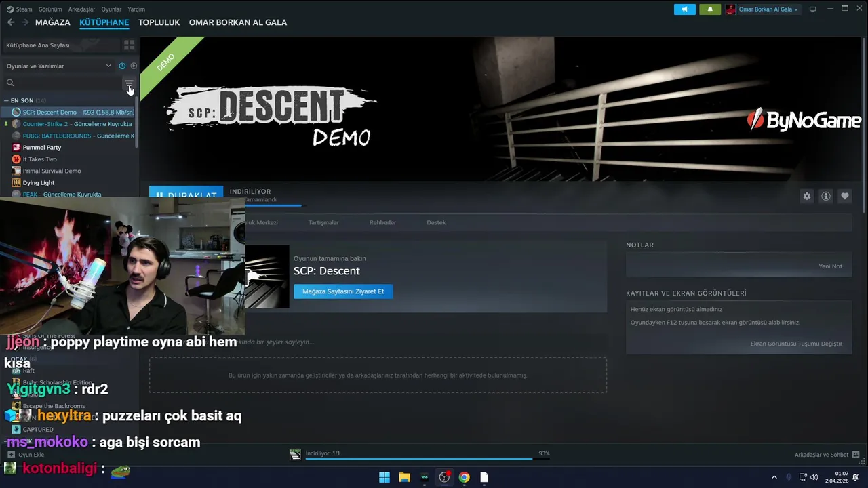Open the OBS icon in taskbar

444,477
